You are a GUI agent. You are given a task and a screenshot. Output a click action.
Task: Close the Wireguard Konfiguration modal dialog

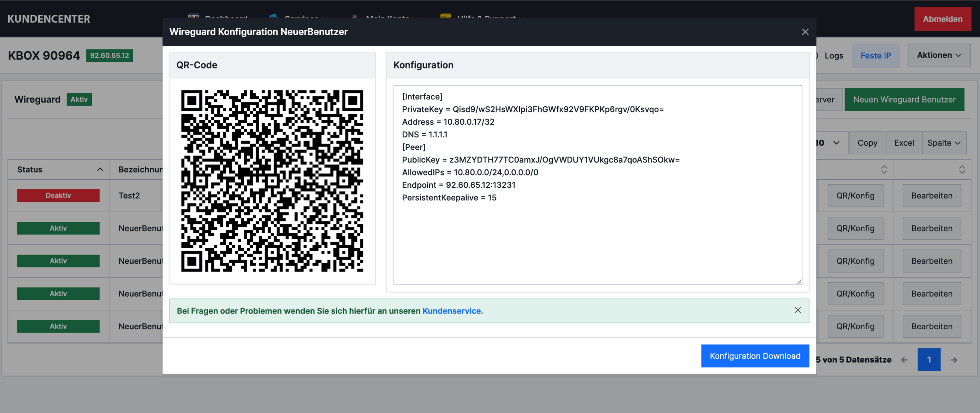pos(805,32)
